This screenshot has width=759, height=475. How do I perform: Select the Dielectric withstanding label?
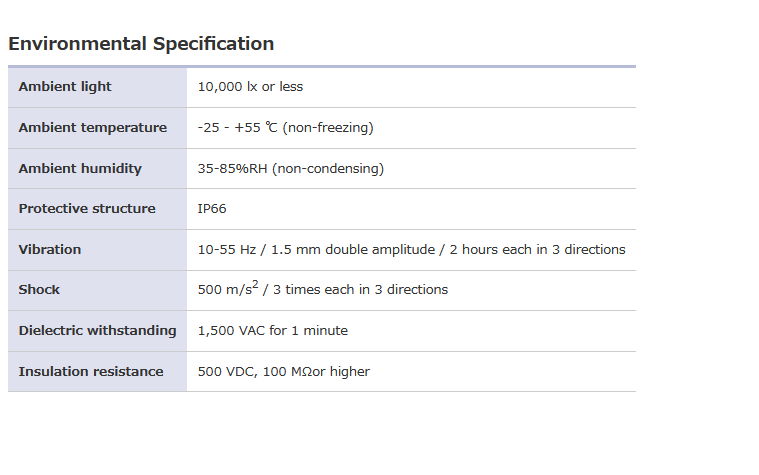97,331
